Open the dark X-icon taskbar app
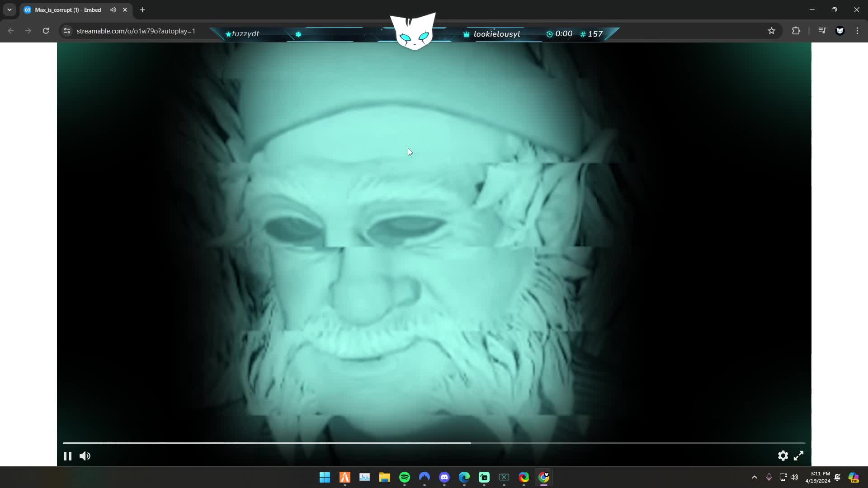 pos(504,477)
